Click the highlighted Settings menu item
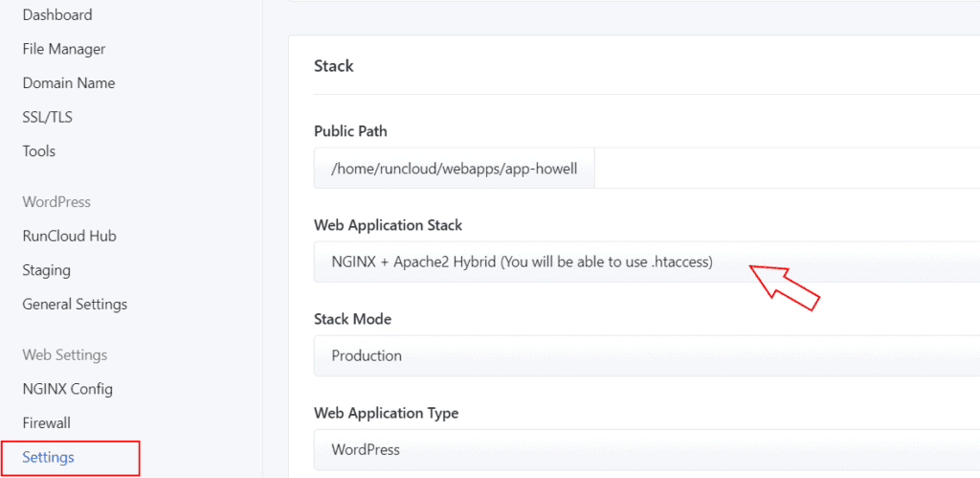 pos(49,457)
